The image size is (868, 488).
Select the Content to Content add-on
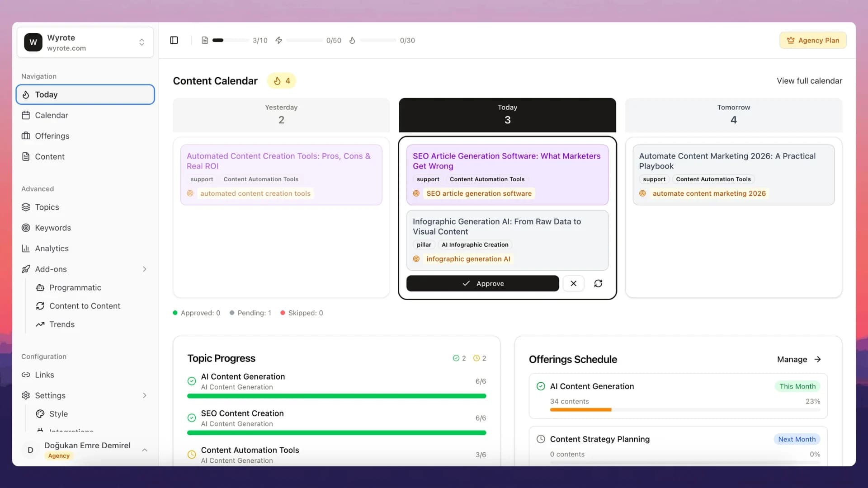pyautogui.click(x=84, y=306)
